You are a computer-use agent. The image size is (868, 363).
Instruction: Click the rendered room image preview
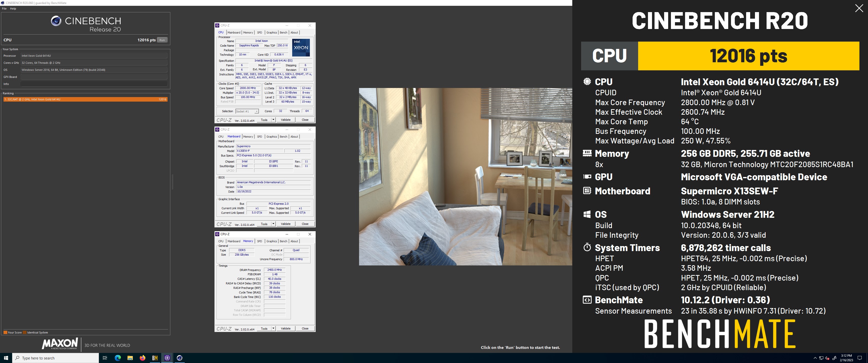465,176
